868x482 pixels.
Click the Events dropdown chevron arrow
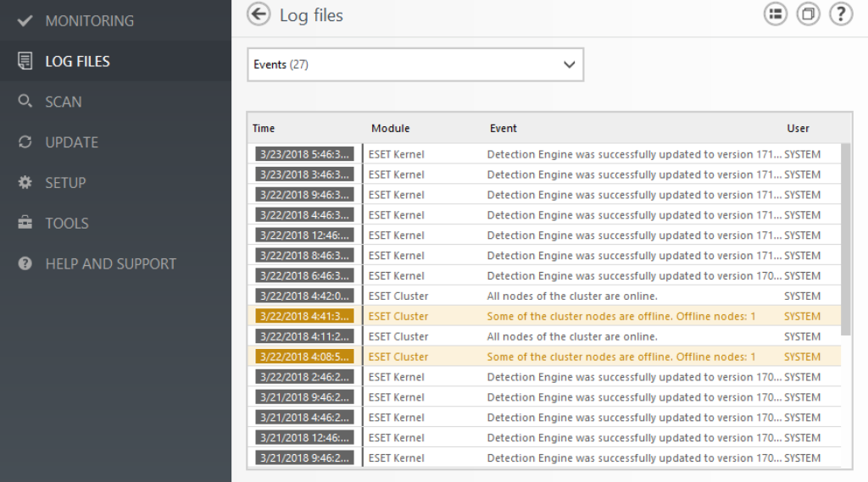coord(569,64)
